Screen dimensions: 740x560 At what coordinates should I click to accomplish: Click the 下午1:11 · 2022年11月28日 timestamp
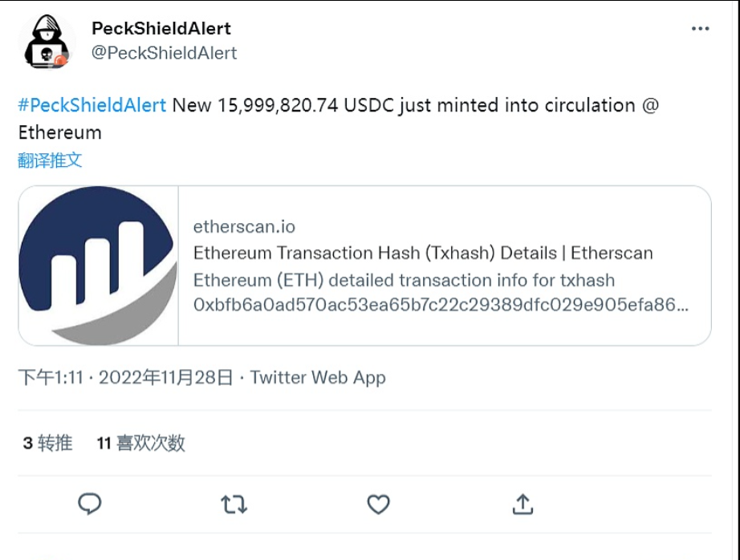125,378
